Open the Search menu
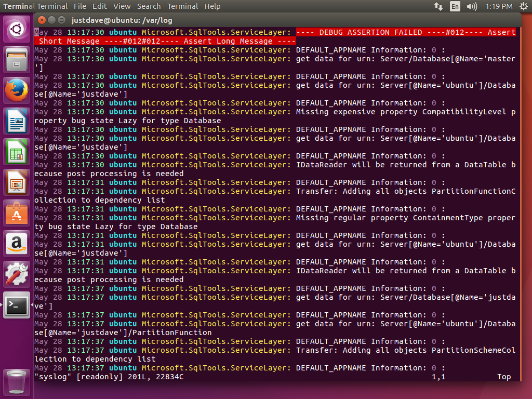 (149, 6)
